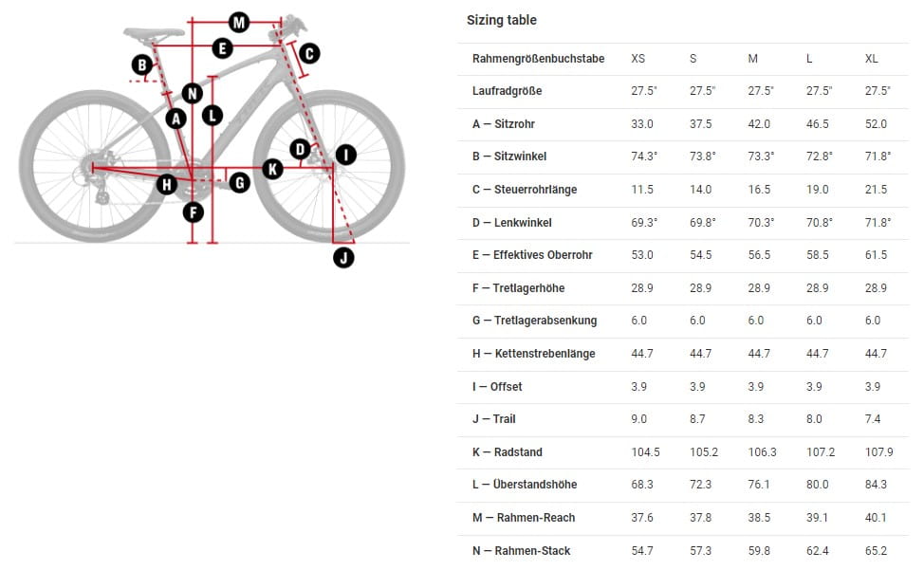Click the A seat tube marker
924x570 pixels.
(x=176, y=119)
